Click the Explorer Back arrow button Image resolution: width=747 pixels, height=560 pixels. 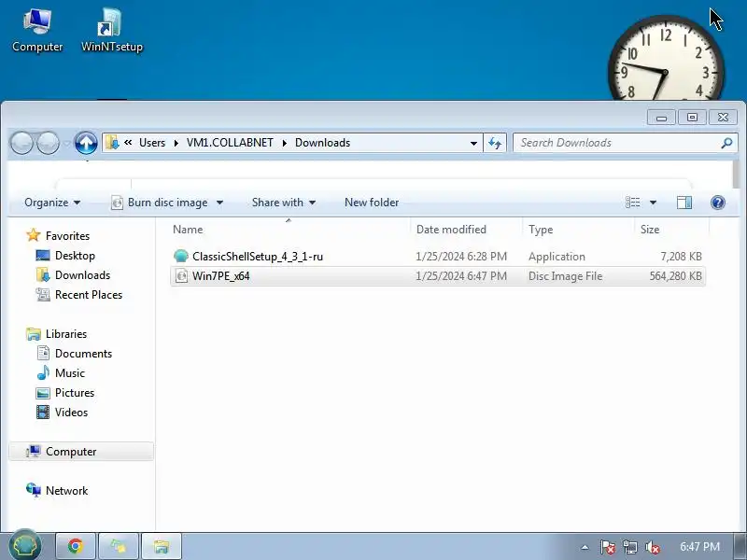click(21, 143)
